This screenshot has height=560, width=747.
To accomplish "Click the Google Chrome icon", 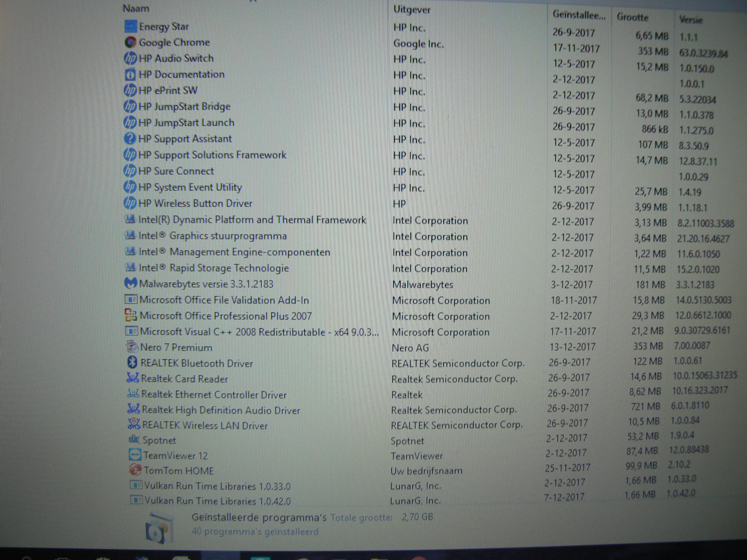I will click(130, 42).
